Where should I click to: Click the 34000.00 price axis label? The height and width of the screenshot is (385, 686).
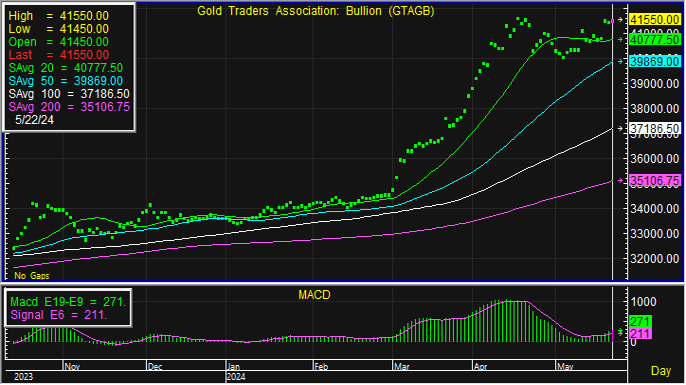pos(654,209)
